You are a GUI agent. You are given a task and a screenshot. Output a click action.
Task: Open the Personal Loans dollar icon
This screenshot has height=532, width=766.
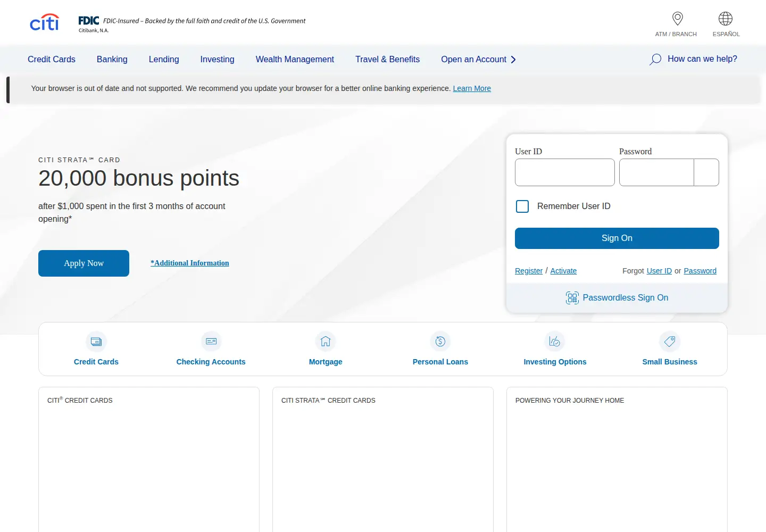click(x=440, y=342)
